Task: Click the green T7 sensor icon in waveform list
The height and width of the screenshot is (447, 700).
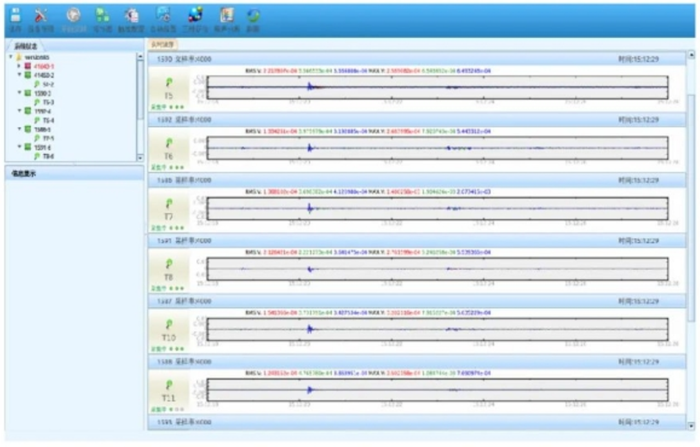Action: point(169,204)
